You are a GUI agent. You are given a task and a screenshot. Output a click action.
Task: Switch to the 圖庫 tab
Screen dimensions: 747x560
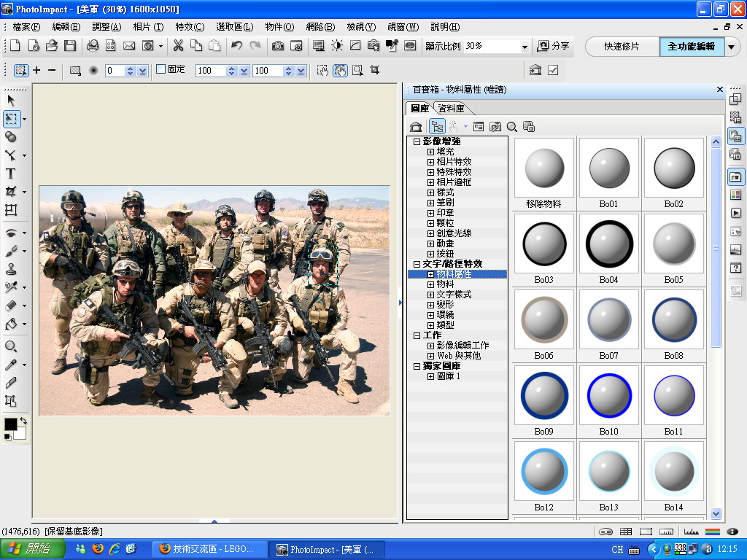pyautogui.click(x=419, y=109)
